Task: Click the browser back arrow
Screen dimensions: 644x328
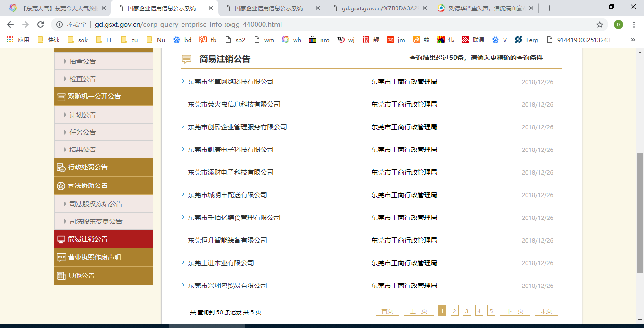Action: (10, 25)
